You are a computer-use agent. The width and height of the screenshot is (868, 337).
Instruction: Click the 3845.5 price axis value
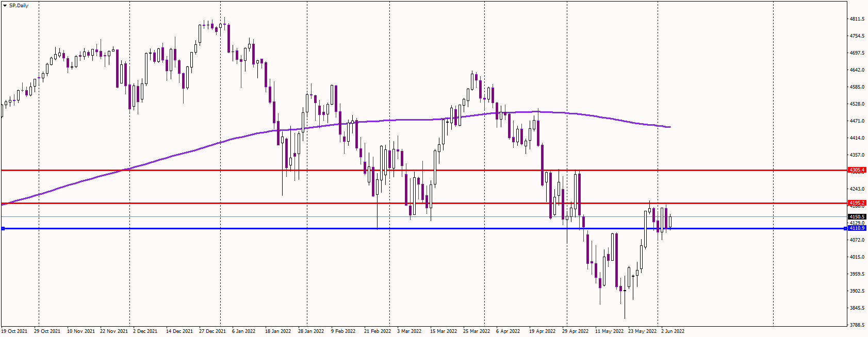pyautogui.click(x=857, y=308)
